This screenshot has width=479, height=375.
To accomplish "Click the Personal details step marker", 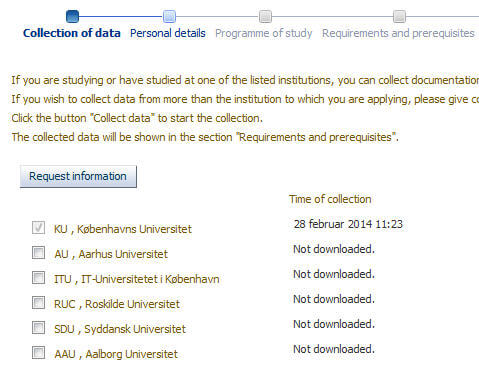I will click(x=169, y=16).
